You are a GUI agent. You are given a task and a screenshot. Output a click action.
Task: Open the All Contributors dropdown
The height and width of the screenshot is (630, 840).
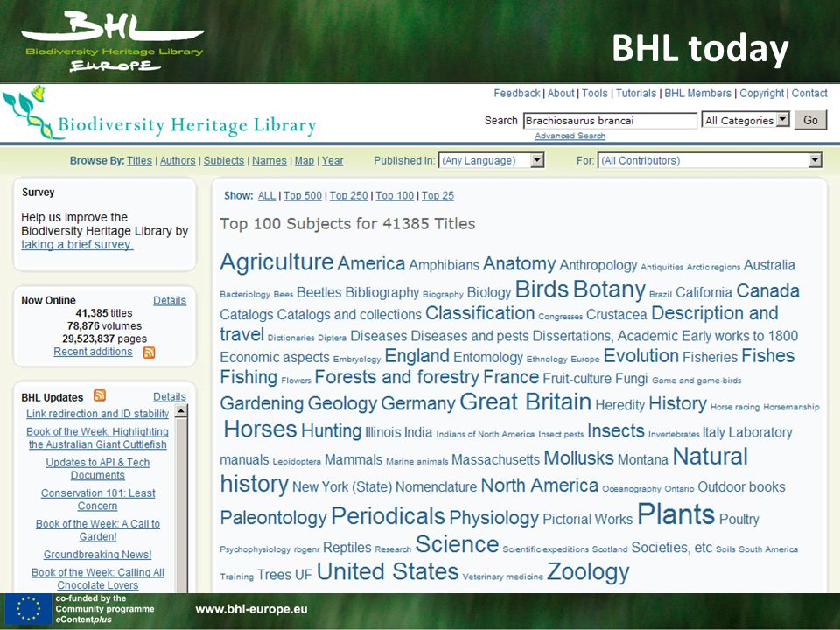[710, 160]
